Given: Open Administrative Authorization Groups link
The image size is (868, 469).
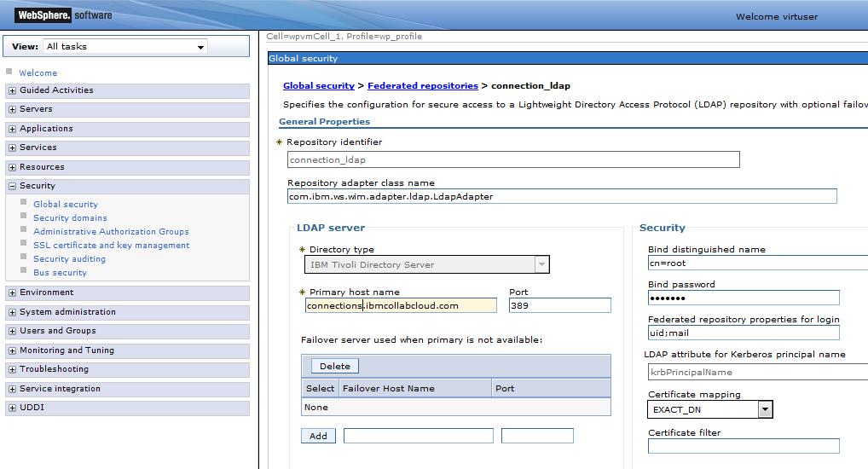Looking at the screenshot, I should [x=111, y=231].
